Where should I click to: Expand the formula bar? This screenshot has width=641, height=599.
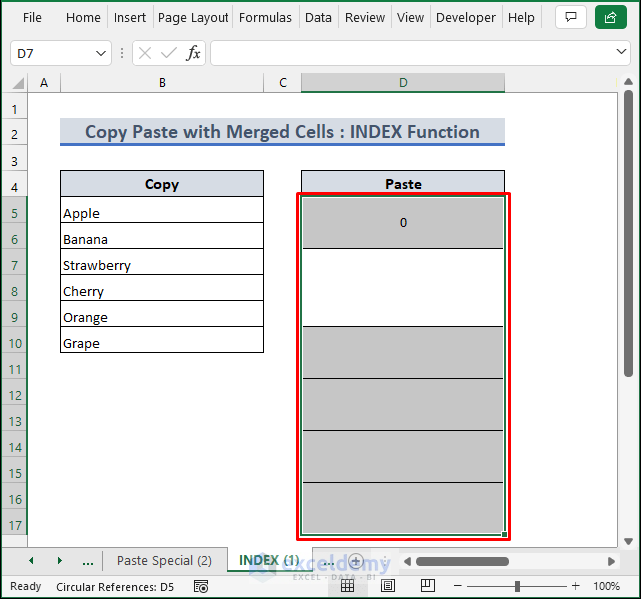point(621,53)
